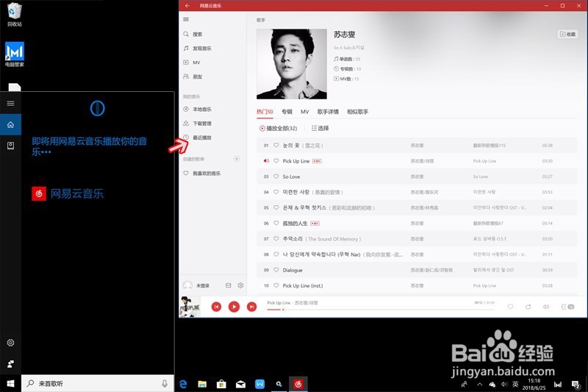Open the NetEase sidebar hamburger menu

(186, 20)
